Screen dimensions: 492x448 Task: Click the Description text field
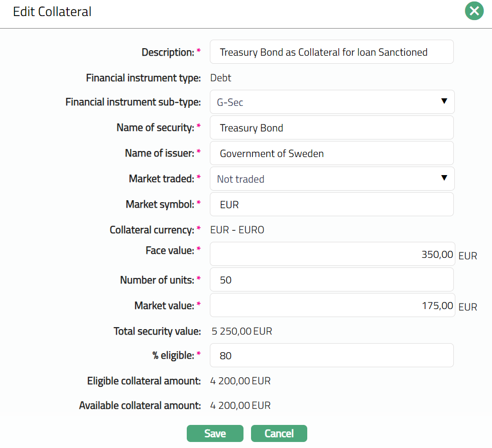click(x=331, y=52)
